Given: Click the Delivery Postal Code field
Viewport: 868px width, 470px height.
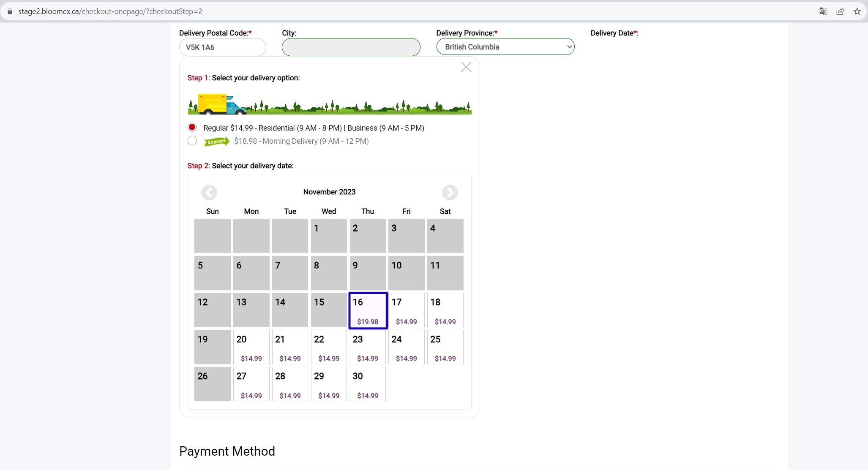Looking at the screenshot, I should coord(223,47).
